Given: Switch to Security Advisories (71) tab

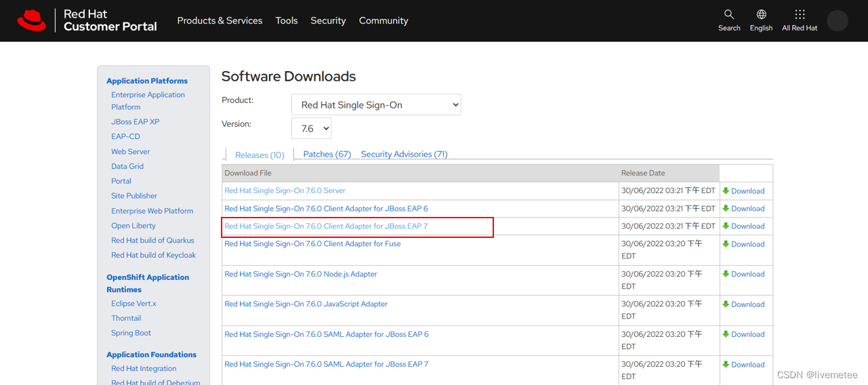Looking at the screenshot, I should tap(404, 154).
